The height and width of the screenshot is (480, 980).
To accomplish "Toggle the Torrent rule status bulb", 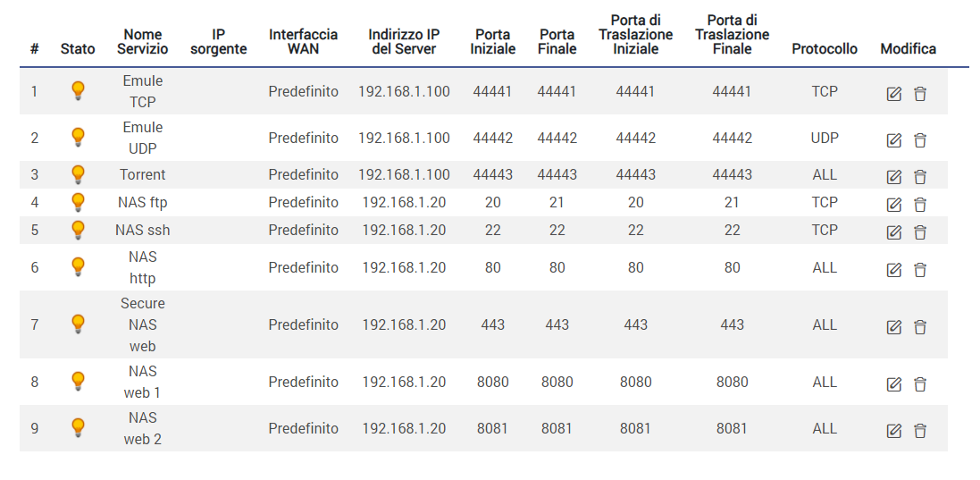I will coord(78,174).
